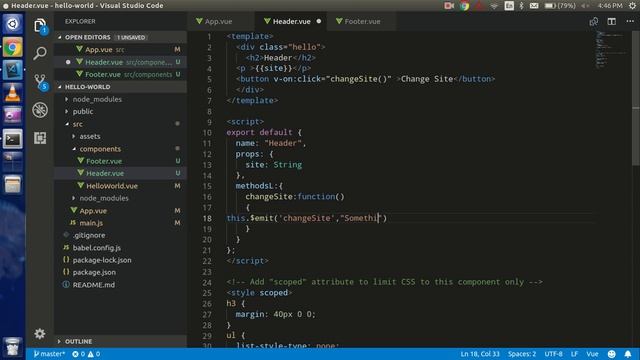Click the unsaved dot on Header.vue tab
The image size is (640, 360).
[319, 21]
